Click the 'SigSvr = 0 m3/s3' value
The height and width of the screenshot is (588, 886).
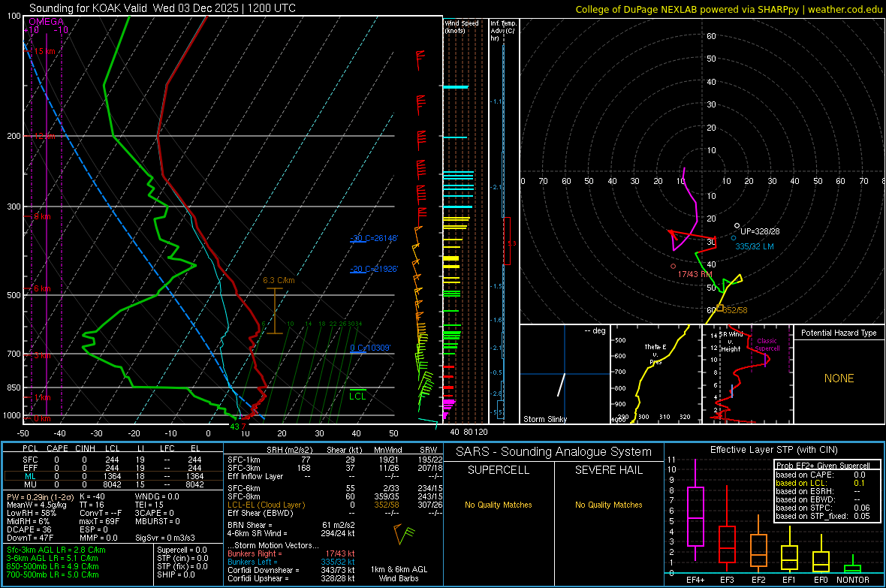click(165, 538)
